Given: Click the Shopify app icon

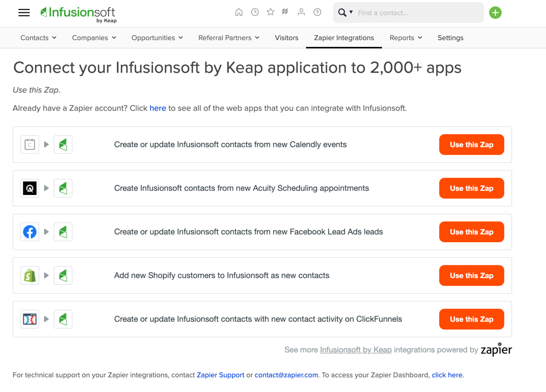Looking at the screenshot, I should tap(30, 276).
